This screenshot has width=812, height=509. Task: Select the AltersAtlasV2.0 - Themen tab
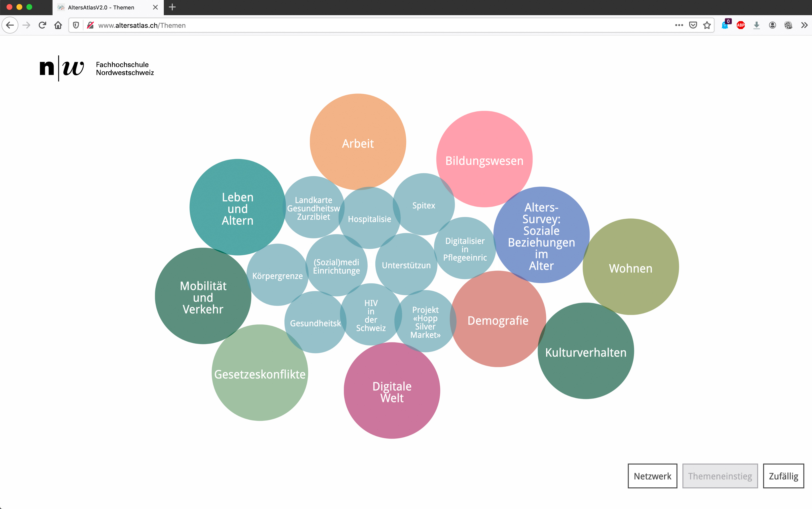coord(101,7)
